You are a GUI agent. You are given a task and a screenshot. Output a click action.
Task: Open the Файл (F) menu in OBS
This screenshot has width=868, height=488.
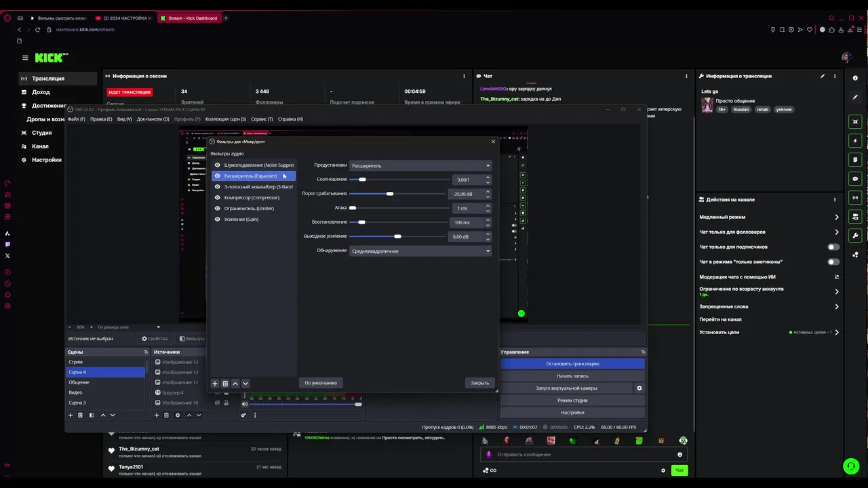tap(76, 119)
